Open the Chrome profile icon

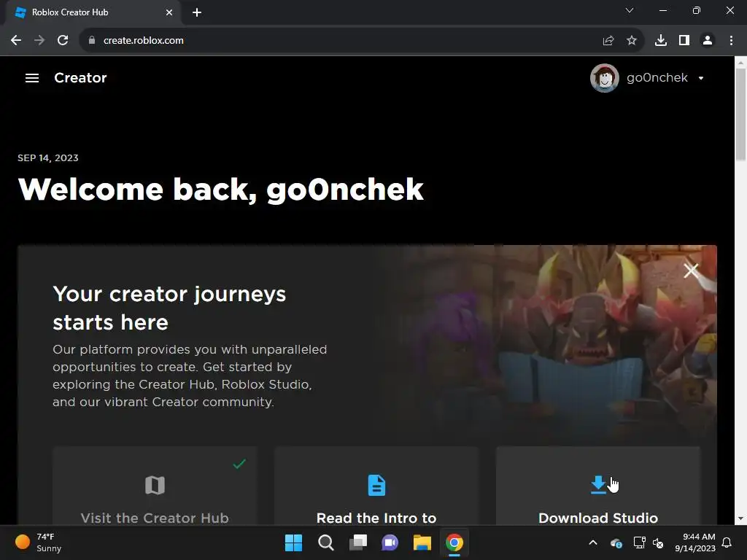(x=708, y=41)
